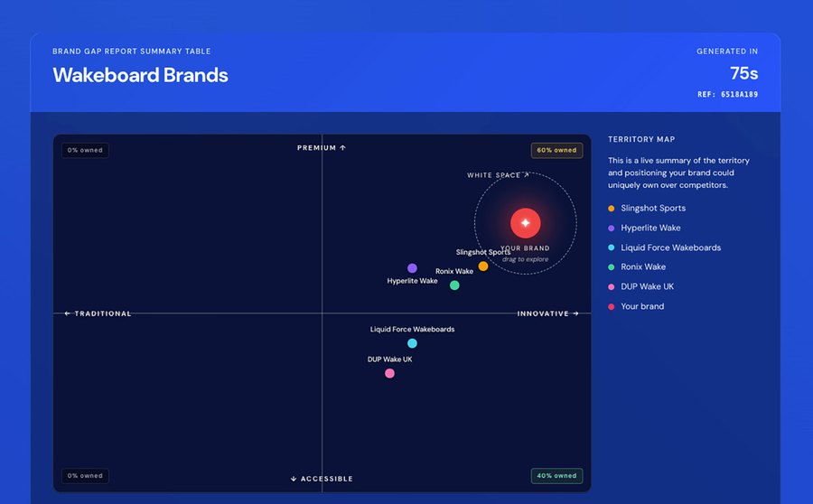The width and height of the screenshot is (813, 504).
Task: Click the TERRITORY MAP heading
Action: coord(641,139)
